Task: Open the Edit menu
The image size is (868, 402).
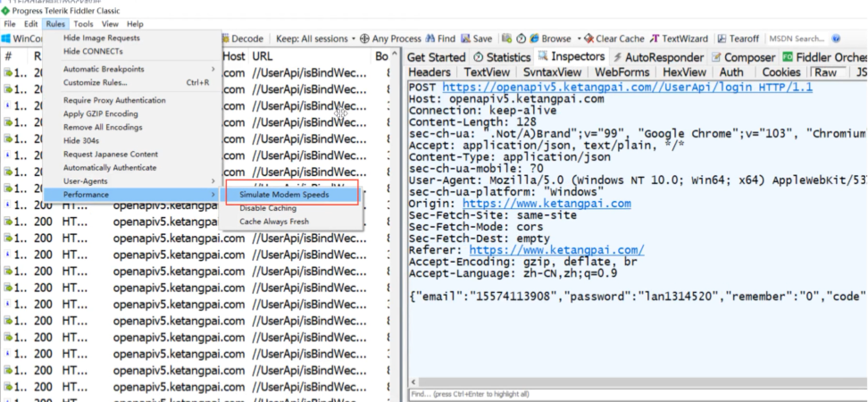Action: 30,24
